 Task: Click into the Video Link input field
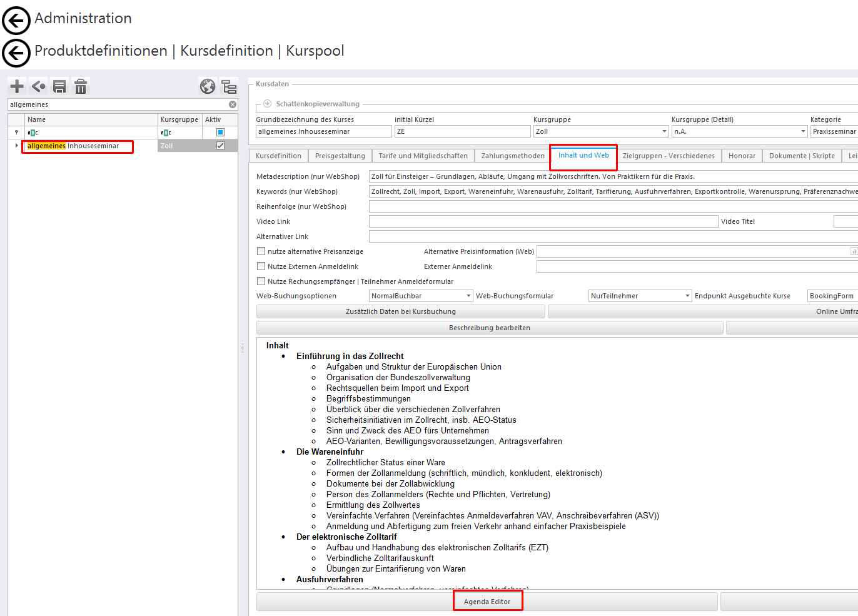(543, 221)
